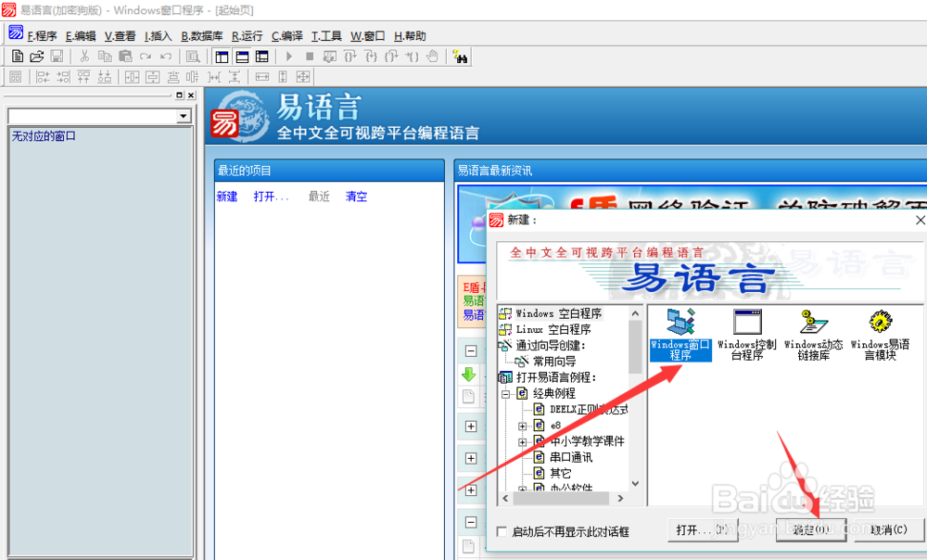Select DEELX正则表达式 tree item

tap(589, 409)
